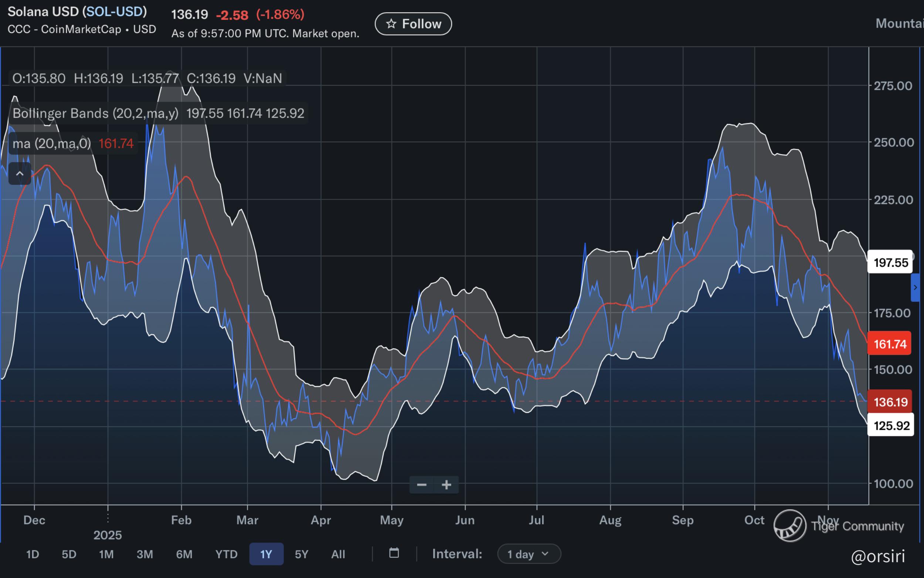Show All available price history
Viewport: 924px width, 578px height.
point(338,554)
